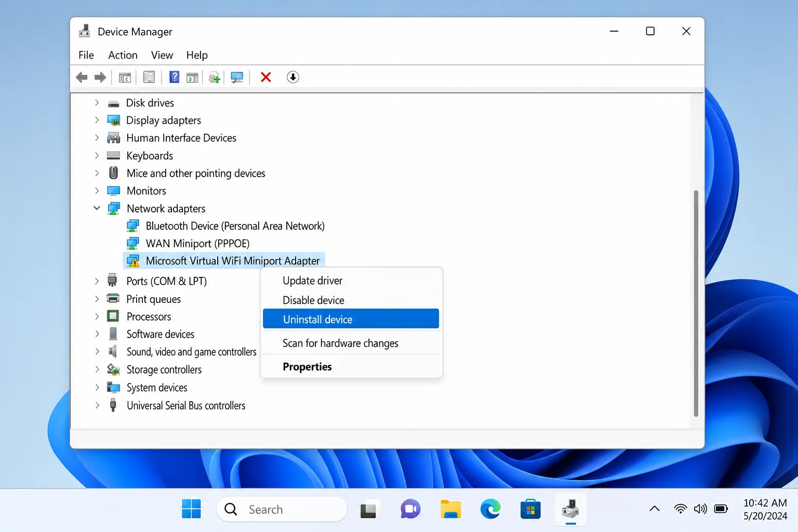Select WAN Miniport (PPPOE) adapter
The image size is (798, 532).
(x=197, y=244)
